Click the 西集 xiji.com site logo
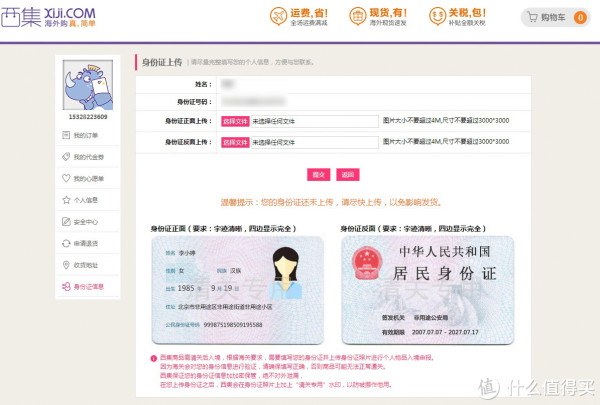Image resolution: width=600 pixels, height=405 pixels. [x=48, y=17]
